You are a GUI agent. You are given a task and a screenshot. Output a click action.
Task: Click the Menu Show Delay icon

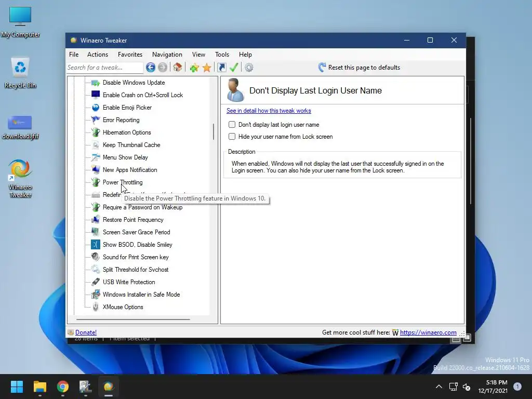96,157
